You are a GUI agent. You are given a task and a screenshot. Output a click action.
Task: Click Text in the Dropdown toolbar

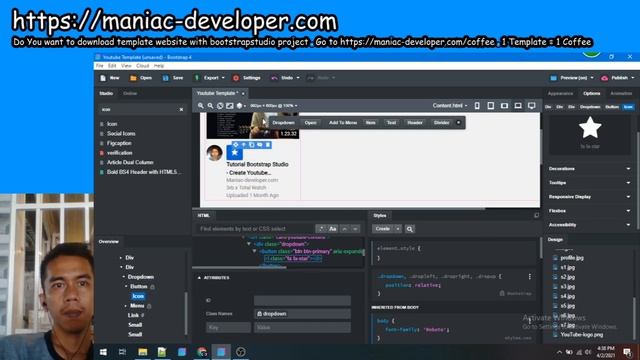click(x=391, y=122)
